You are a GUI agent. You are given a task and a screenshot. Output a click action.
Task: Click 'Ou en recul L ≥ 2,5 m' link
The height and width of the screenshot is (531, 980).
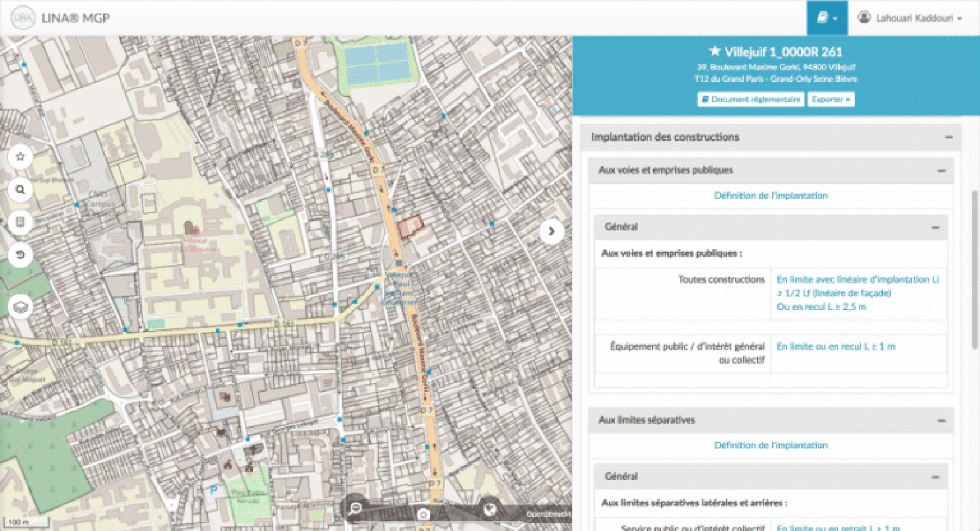pos(821,307)
